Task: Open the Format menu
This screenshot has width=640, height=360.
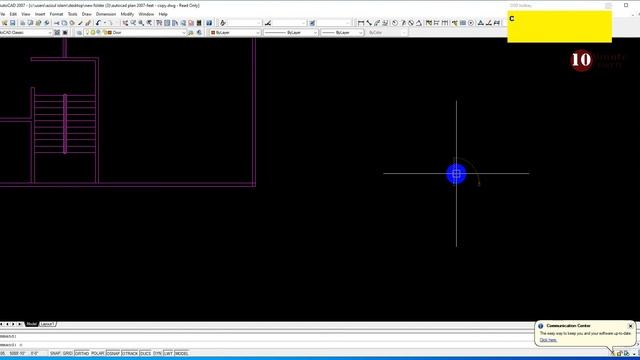Action: pyautogui.click(x=56, y=14)
